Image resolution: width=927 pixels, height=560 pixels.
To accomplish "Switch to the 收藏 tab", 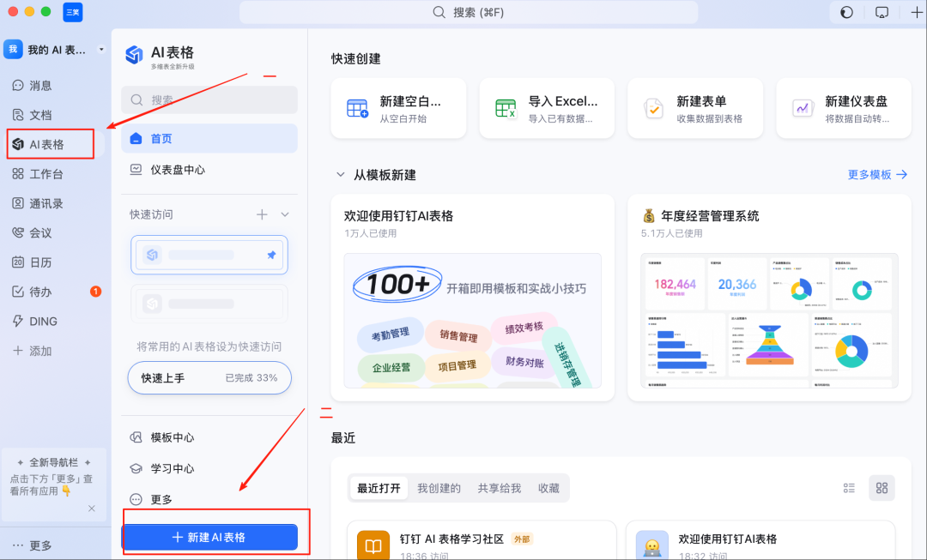I will pyautogui.click(x=548, y=488).
